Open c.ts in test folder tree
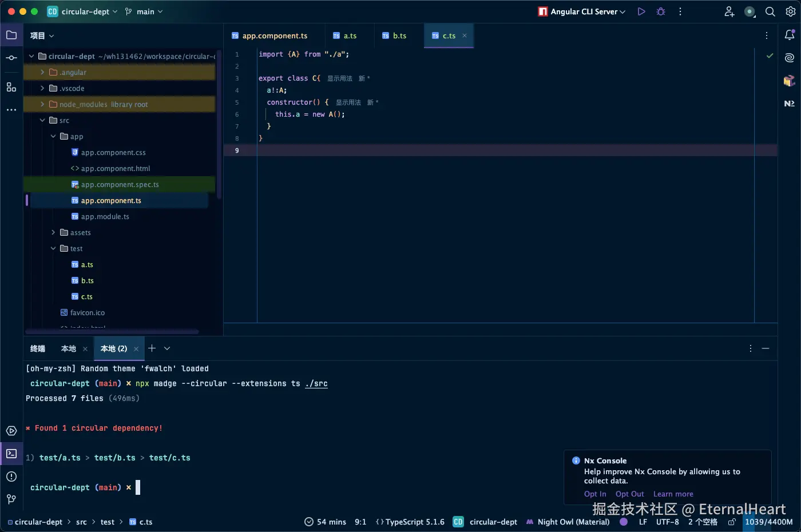This screenshot has width=801, height=532. tap(87, 297)
